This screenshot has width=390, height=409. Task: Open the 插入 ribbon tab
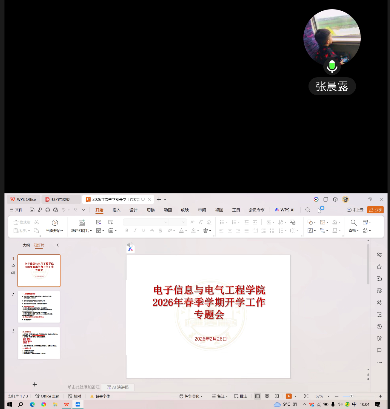[116, 210]
